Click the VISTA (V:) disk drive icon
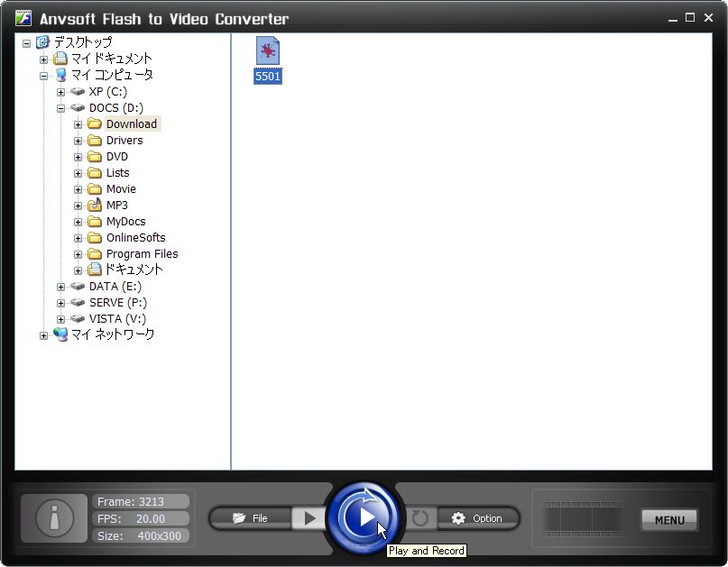The height and width of the screenshot is (567, 728). tap(78, 319)
